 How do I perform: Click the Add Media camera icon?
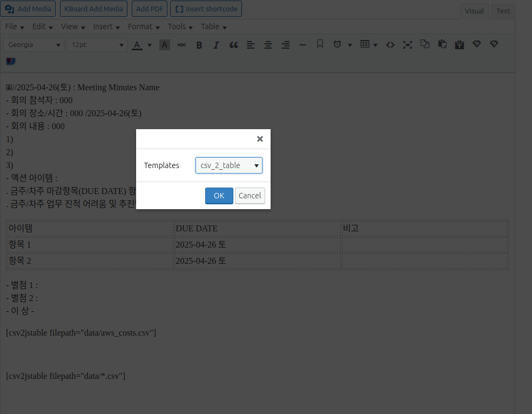point(10,9)
